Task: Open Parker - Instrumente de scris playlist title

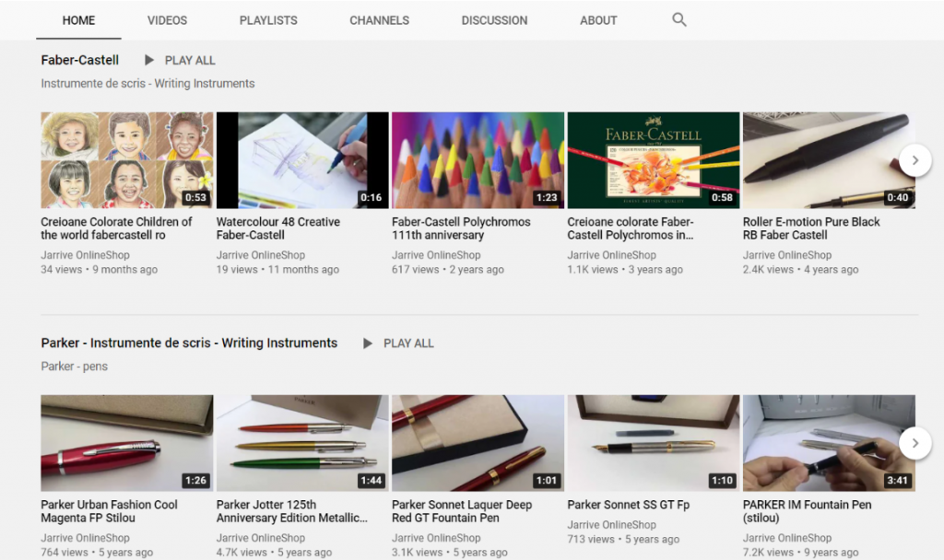Action: 189,343
